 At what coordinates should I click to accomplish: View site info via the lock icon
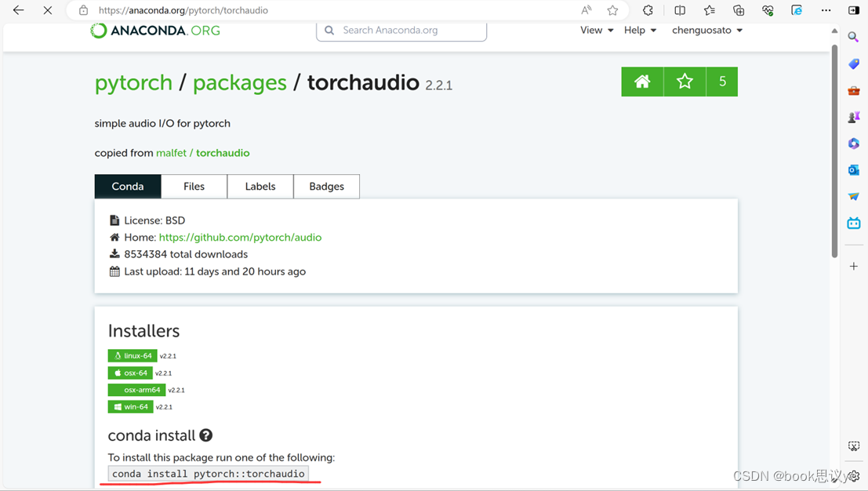(83, 10)
